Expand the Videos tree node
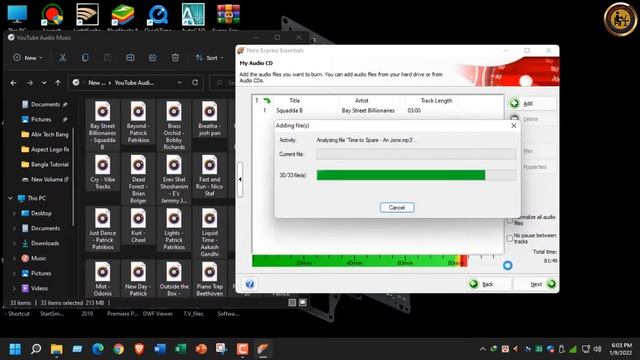Image resolution: width=640 pixels, height=360 pixels. 14,288
